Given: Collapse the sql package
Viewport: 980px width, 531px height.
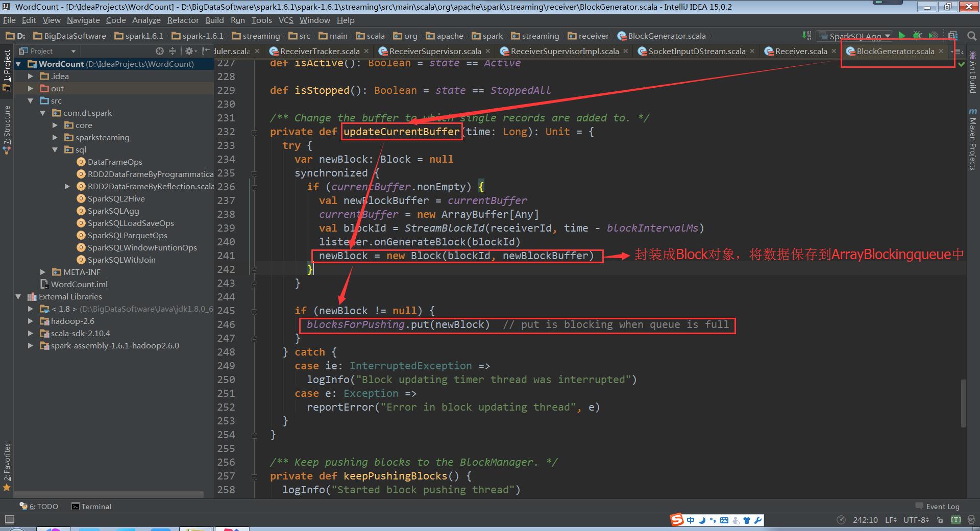Looking at the screenshot, I should [x=55, y=149].
